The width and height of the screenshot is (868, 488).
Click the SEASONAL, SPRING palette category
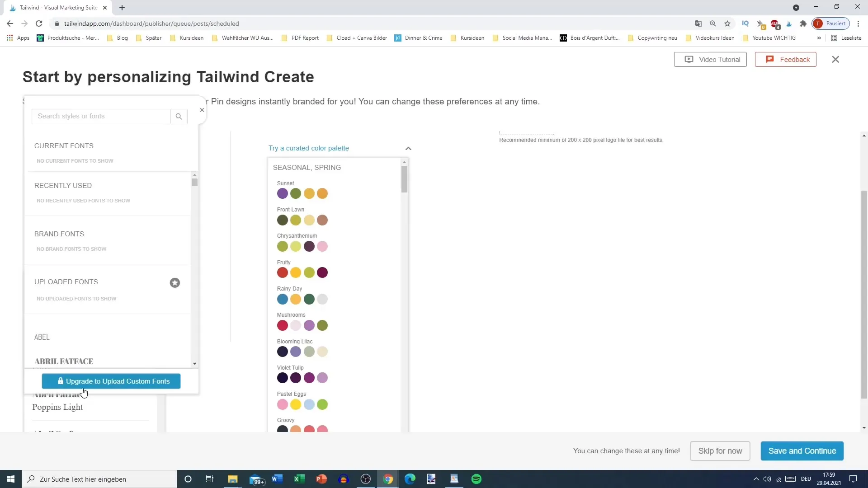pyautogui.click(x=307, y=168)
